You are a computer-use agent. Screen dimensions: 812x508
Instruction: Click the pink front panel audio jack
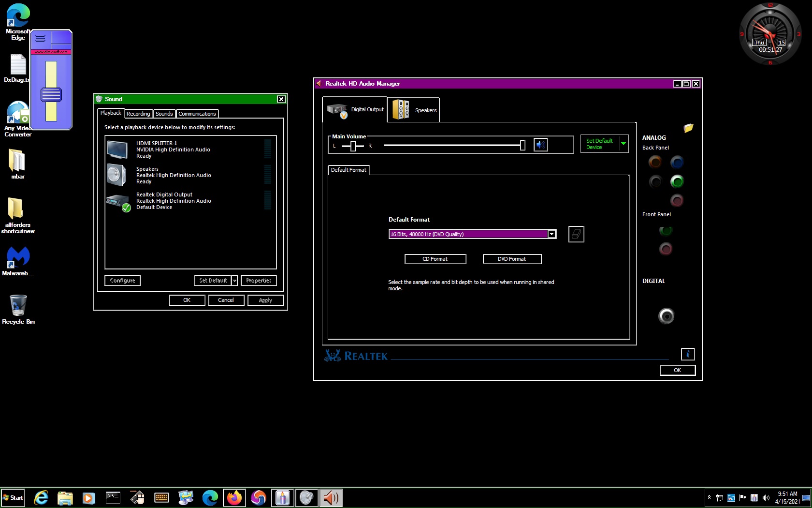point(666,249)
